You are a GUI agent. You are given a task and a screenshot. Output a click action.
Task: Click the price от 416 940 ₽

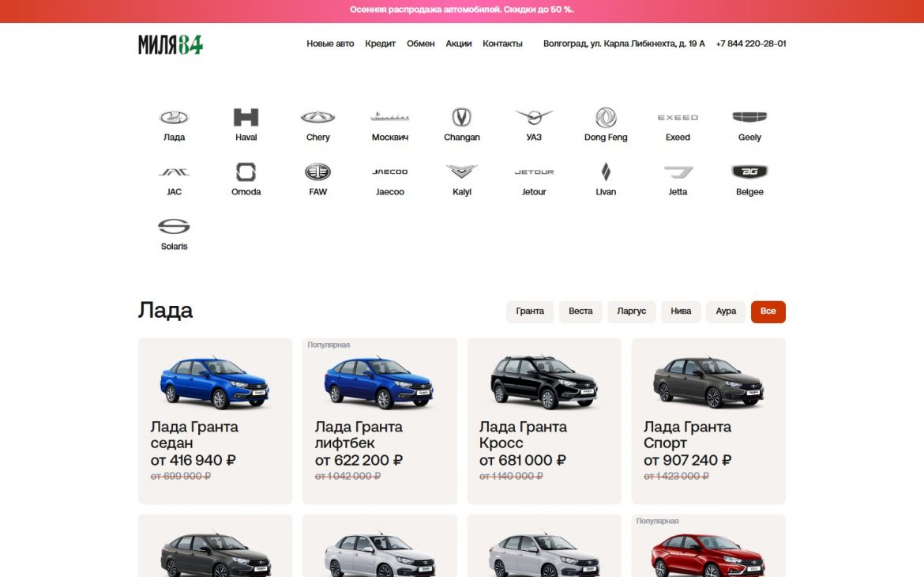coord(193,460)
